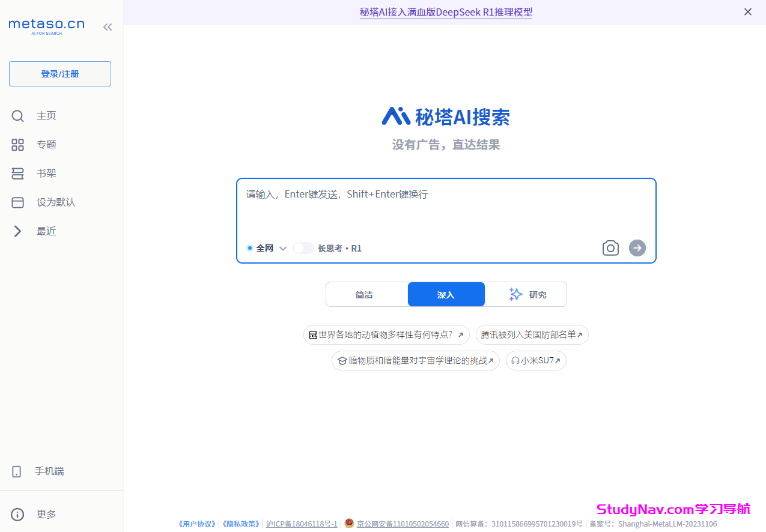Screen dimensions: 766x532
Task: Click the police badge icon in footer
Action: (x=349, y=523)
